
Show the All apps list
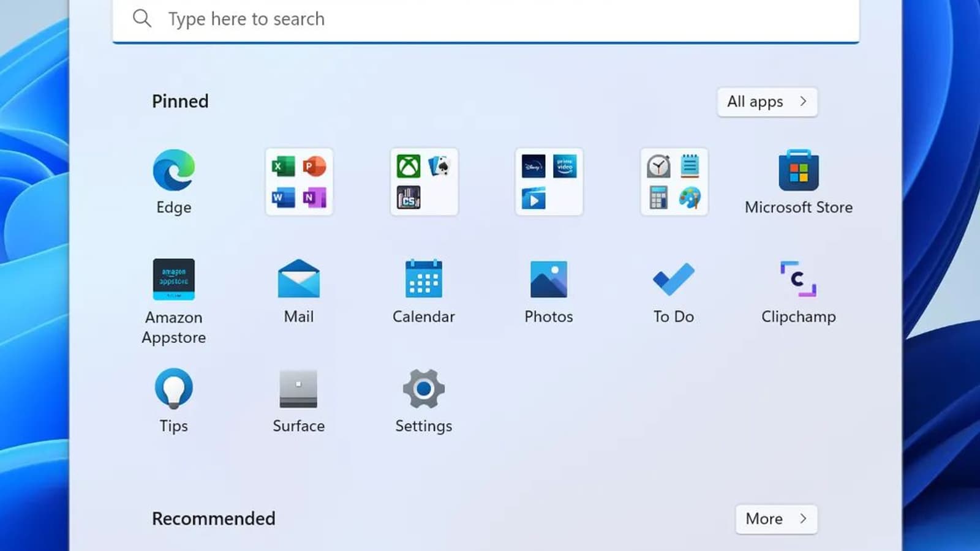pyautogui.click(x=767, y=102)
